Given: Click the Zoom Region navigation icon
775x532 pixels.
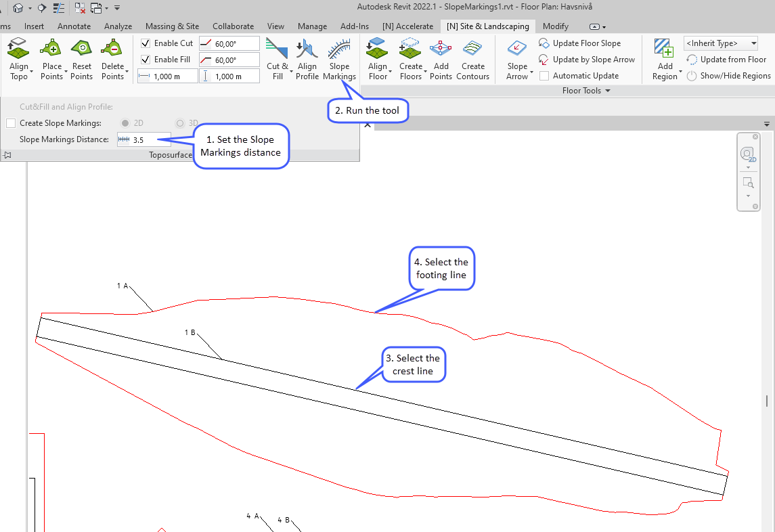Looking at the screenshot, I should click(749, 183).
